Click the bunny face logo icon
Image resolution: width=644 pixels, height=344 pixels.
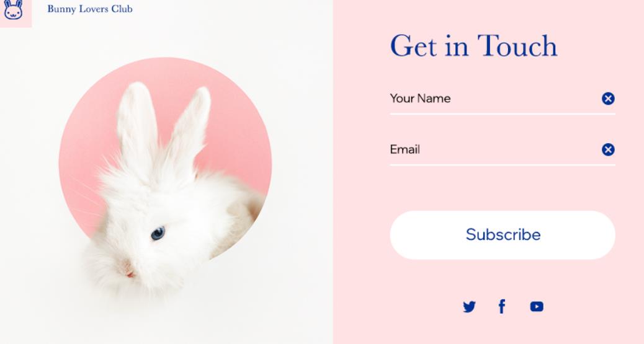point(13,10)
